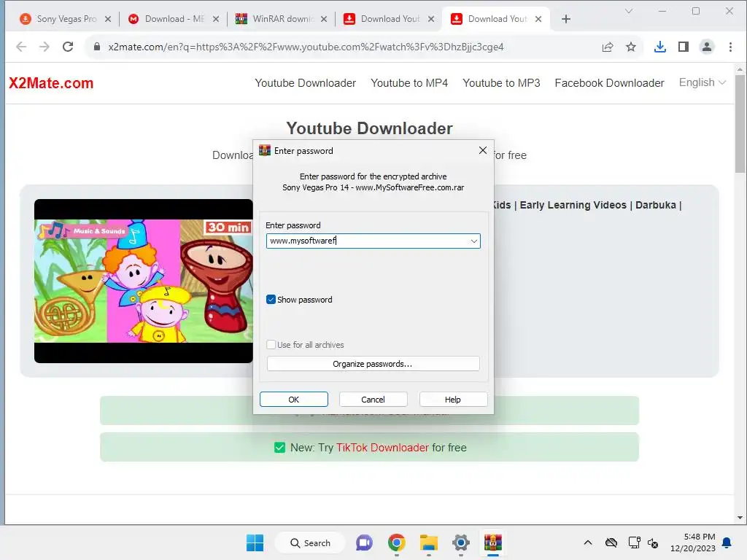
Task: Click the archive name text in dialog
Action: pos(373,187)
